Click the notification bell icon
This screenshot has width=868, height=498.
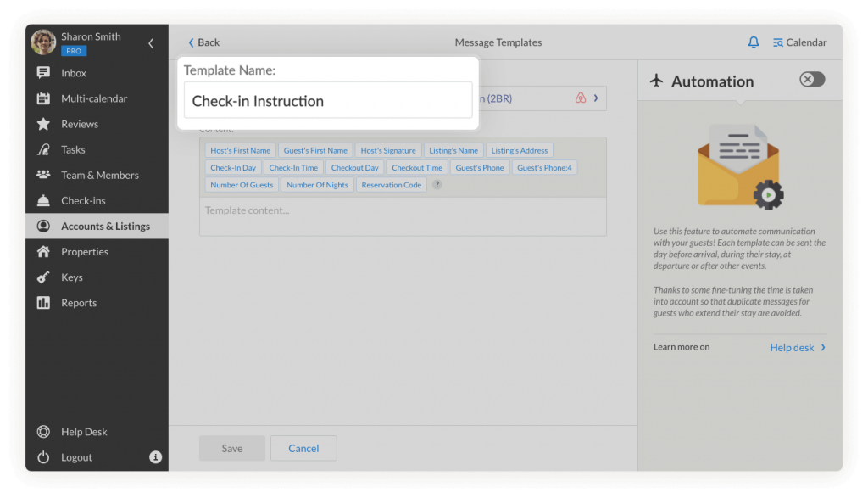[754, 42]
